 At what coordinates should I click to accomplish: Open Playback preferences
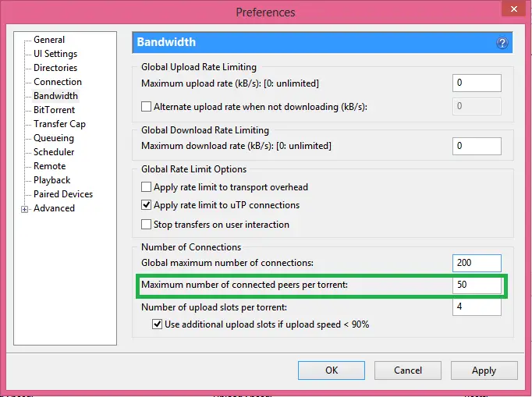52,180
